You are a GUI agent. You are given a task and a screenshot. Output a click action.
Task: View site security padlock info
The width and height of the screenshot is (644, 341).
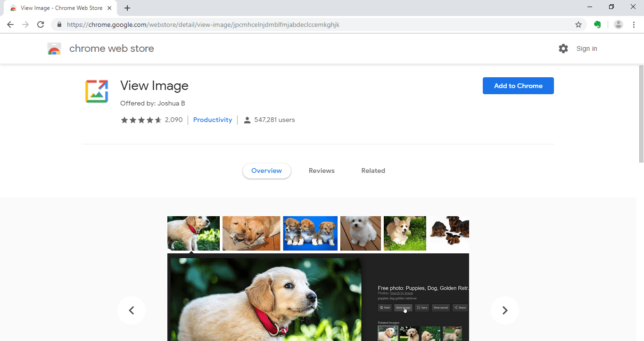point(59,24)
